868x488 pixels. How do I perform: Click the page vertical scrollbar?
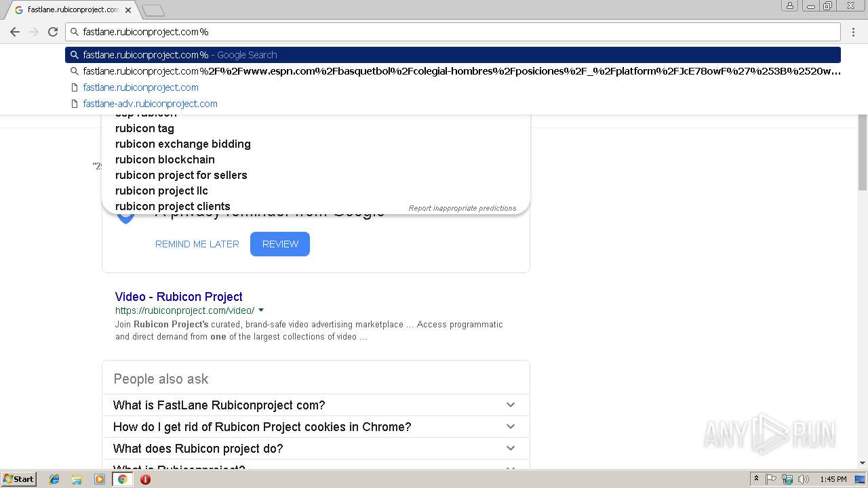pos(863,152)
